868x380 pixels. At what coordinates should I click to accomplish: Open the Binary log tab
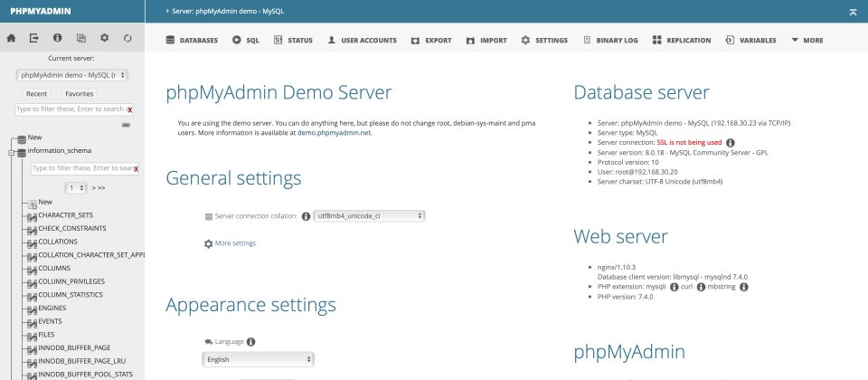(610, 40)
